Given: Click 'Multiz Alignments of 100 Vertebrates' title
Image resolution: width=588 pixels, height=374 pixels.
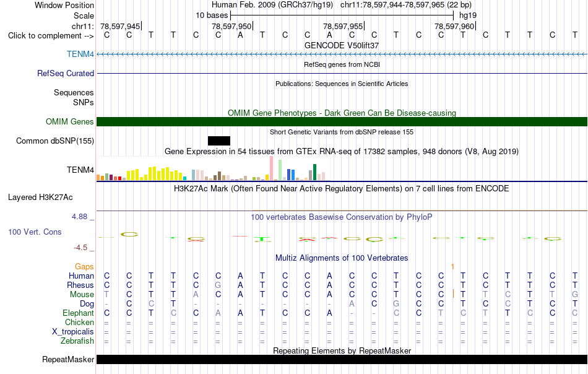Looking at the screenshot, I should point(342,258).
